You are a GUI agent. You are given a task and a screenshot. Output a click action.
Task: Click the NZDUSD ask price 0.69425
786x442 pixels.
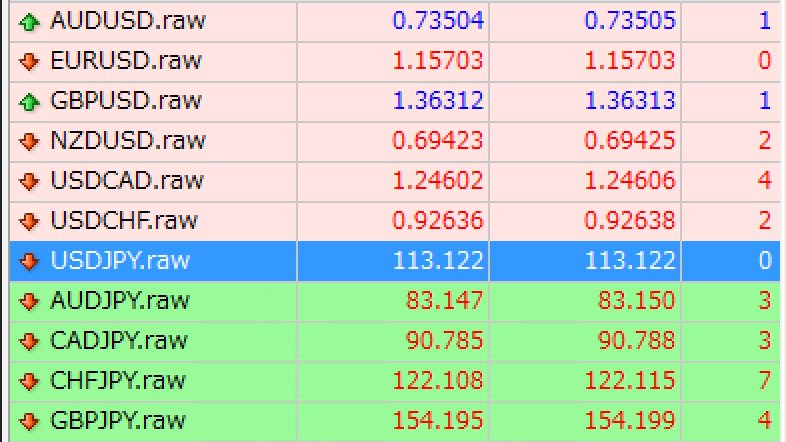tap(630, 140)
